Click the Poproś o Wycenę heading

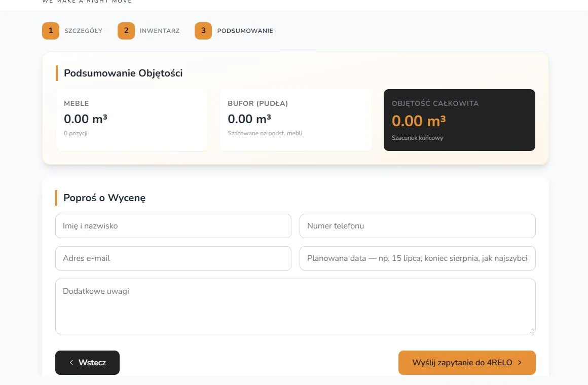point(104,198)
